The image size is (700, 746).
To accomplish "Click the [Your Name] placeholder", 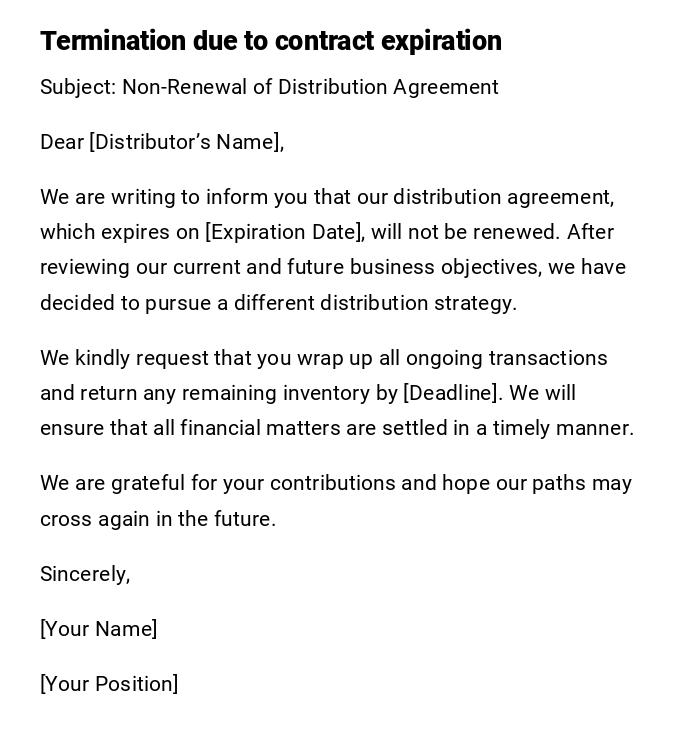I will tap(99, 629).
